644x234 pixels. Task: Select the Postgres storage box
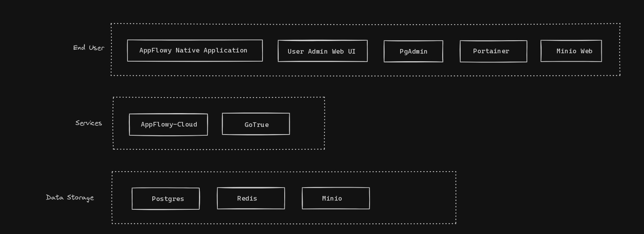166,199
